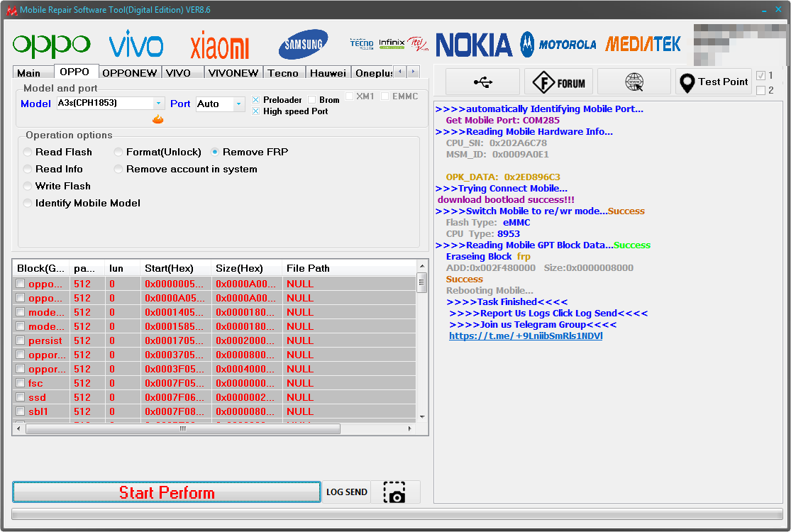Click the table scroll right arrow

coord(409,428)
